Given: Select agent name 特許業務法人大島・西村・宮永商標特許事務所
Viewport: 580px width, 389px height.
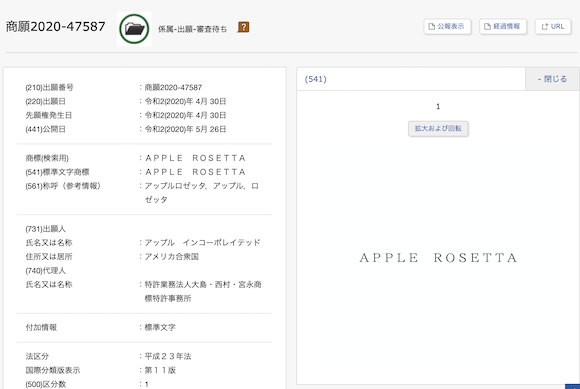Looking at the screenshot, I should point(203,291).
